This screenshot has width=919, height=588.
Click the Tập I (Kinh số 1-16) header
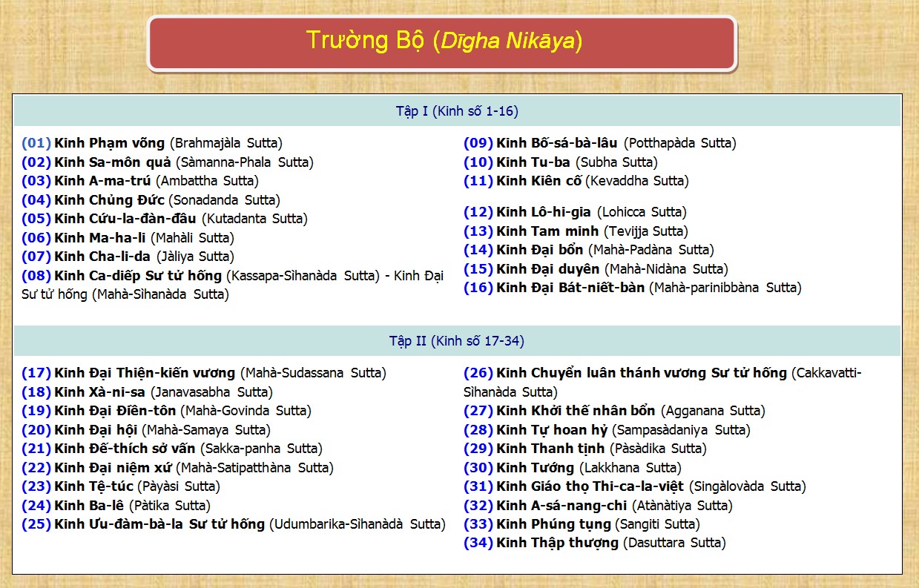(457, 111)
